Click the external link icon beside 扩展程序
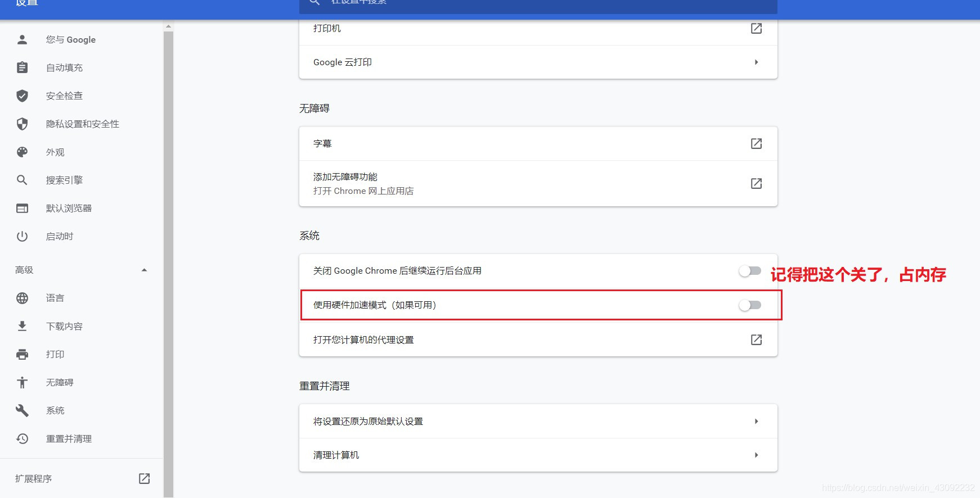Viewport: 980px width, 498px height. tap(144, 478)
